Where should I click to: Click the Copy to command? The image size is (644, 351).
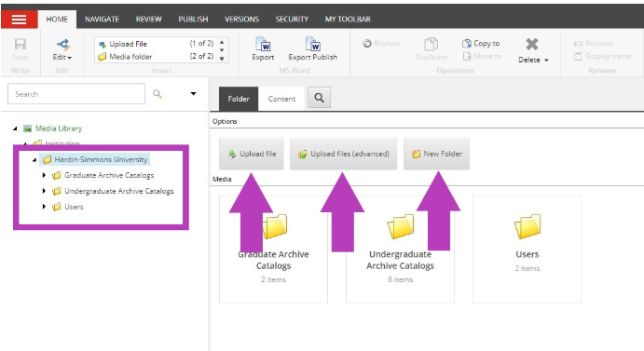tap(481, 43)
